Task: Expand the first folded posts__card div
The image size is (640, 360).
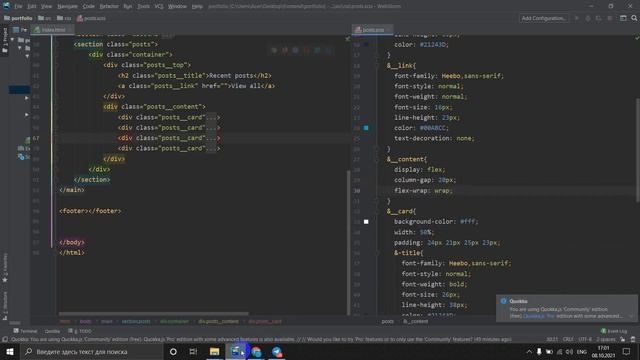Action: coord(212,117)
